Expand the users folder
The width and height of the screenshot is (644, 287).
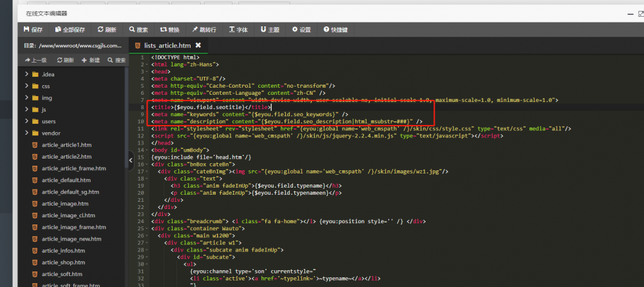(x=26, y=121)
